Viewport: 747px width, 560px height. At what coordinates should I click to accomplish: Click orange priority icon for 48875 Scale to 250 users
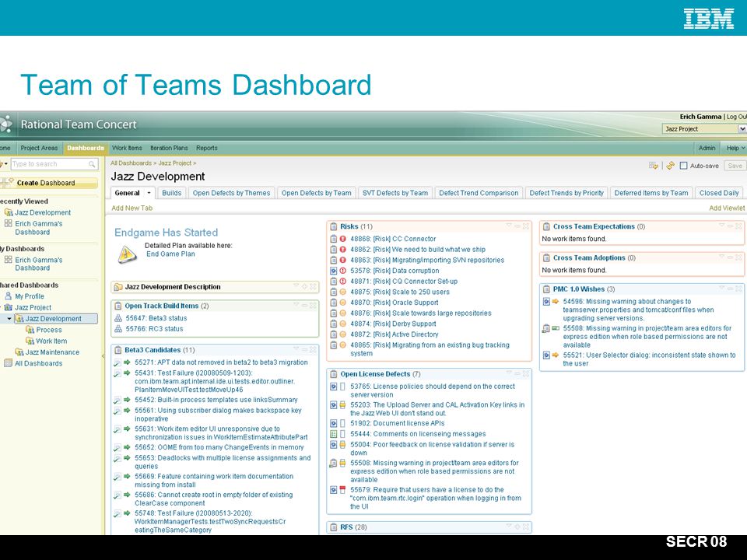click(342, 292)
